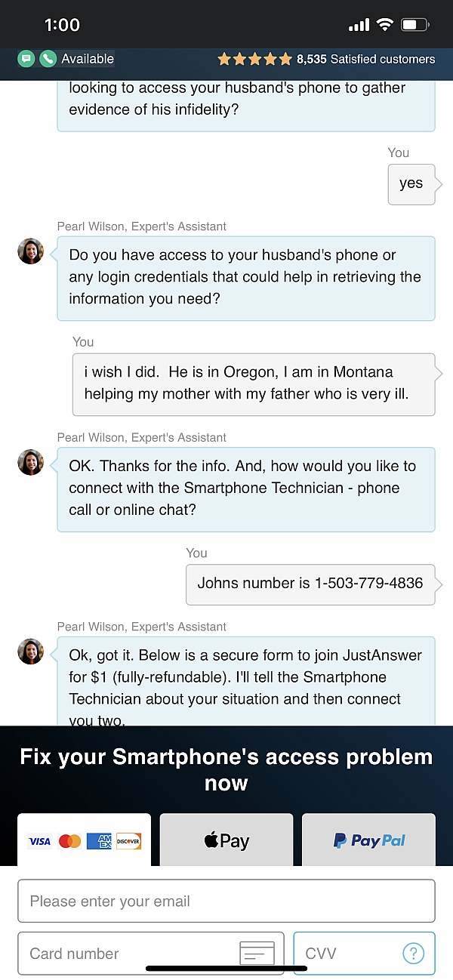Screen dimensions: 453x980
Task: Tap the green chat bubble icon
Action: pyautogui.click(x=26, y=59)
